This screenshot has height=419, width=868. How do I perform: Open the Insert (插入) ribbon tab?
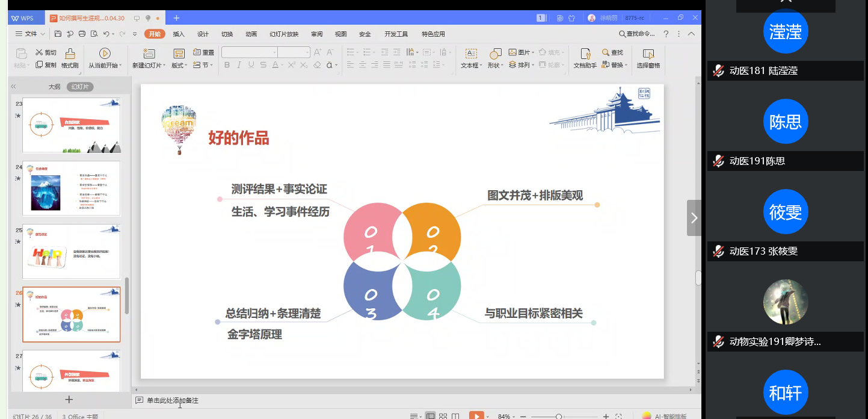[179, 34]
